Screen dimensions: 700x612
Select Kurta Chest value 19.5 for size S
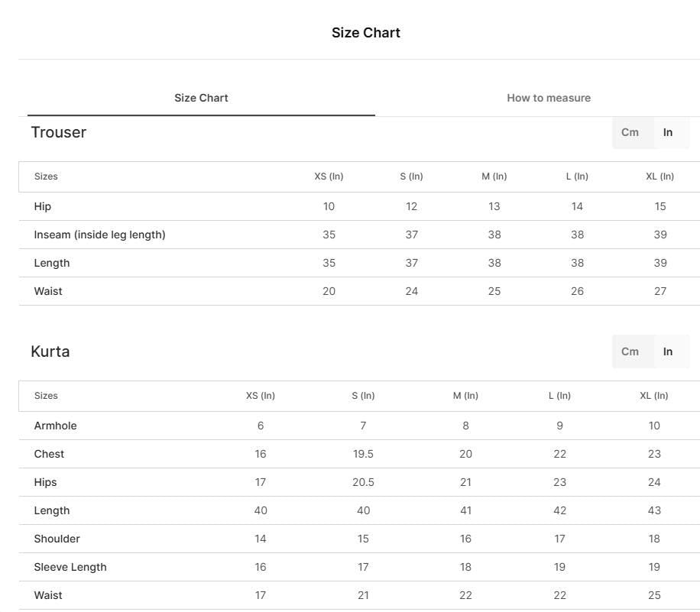pos(363,454)
